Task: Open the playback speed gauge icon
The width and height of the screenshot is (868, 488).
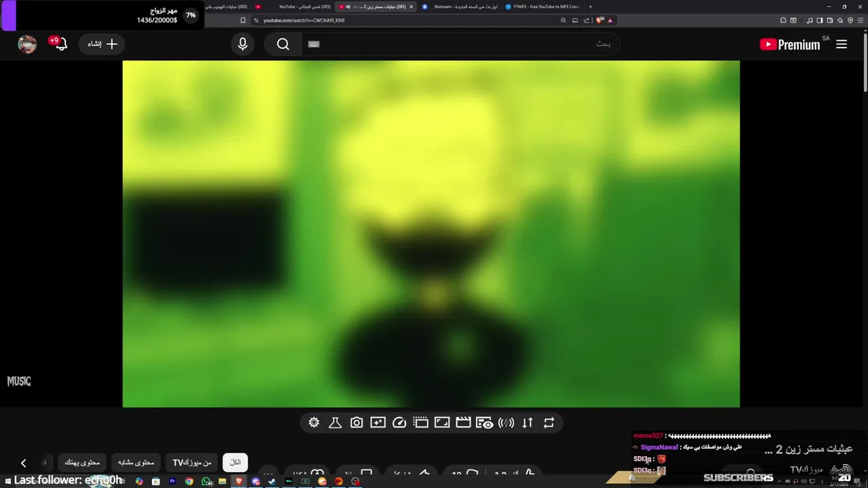Action: tap(399, 422)
